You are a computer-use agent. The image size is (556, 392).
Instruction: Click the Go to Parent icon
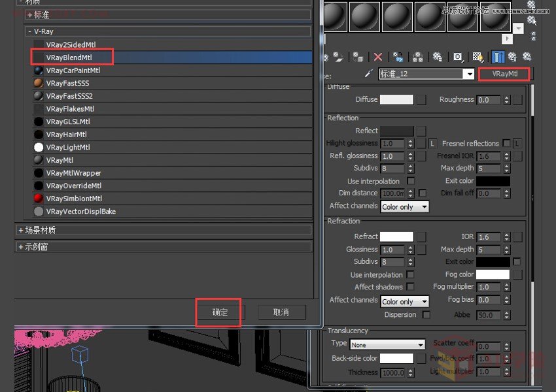[x=513, y=56]
